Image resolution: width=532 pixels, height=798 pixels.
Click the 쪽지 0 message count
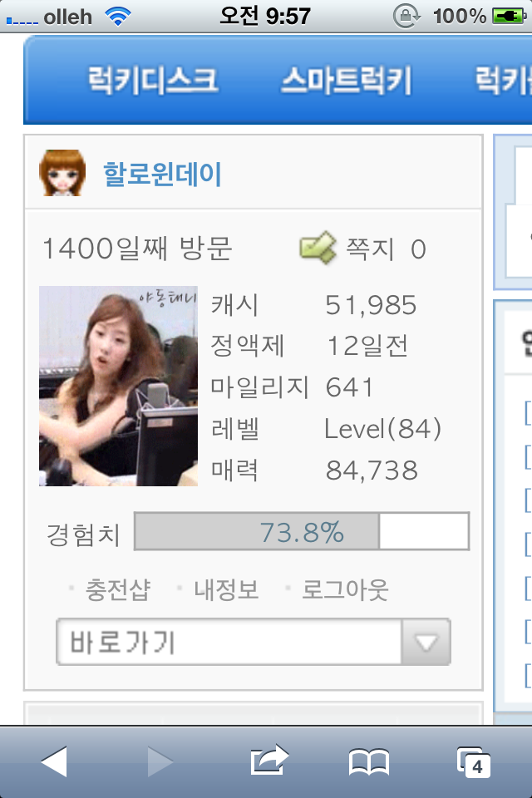(x=386, y=249)
